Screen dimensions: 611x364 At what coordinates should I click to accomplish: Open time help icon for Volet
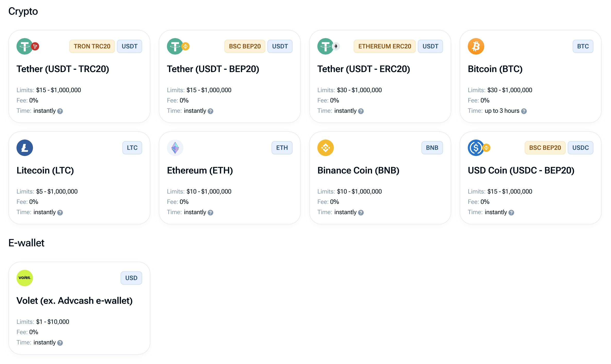(x=60, y=343)
